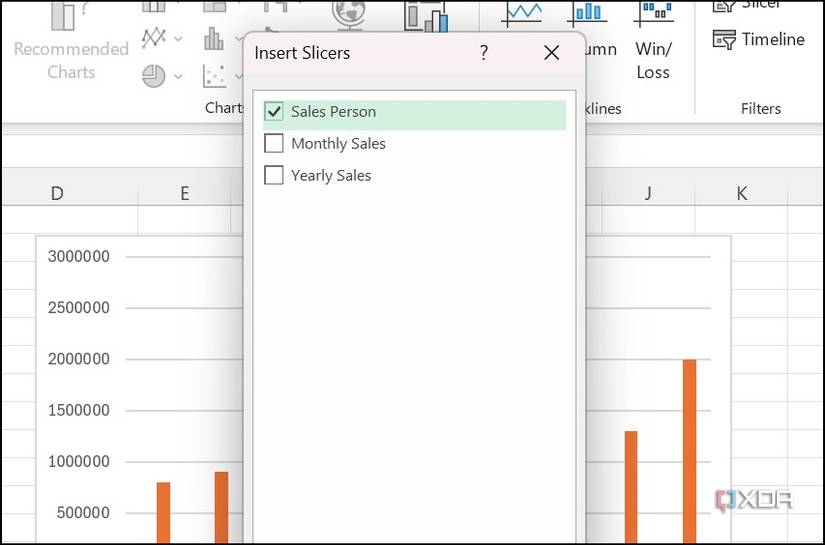
Task: Select the Monthly Sales field label
Action: click(x=338, y=144)
